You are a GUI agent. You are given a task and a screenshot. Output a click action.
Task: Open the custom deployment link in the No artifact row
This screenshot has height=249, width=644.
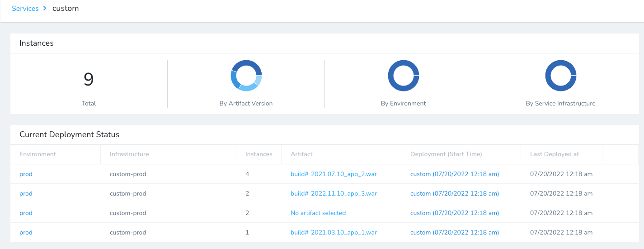click(x=455, y=213)
